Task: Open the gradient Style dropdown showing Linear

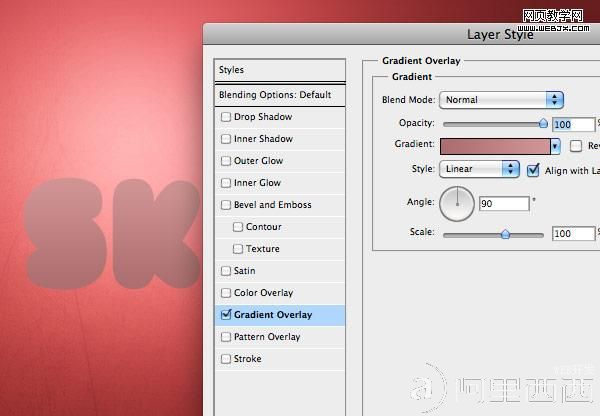Action: coord(479,169)
